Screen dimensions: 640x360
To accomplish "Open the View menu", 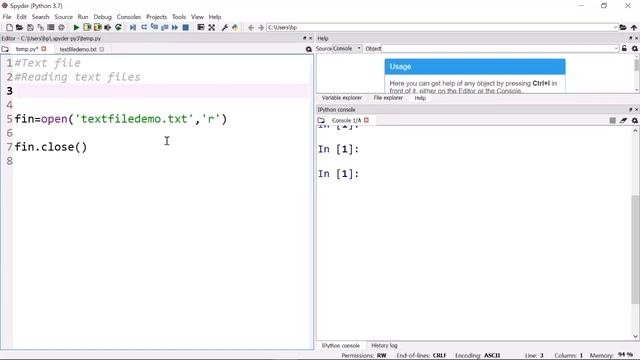I will pyautogui.click(x=197, y=17).
